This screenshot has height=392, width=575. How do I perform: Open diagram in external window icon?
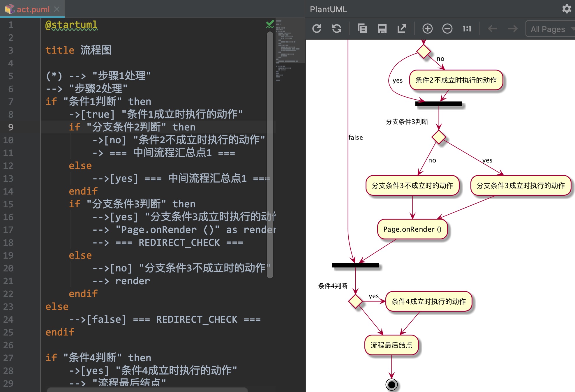coord(402,29)
